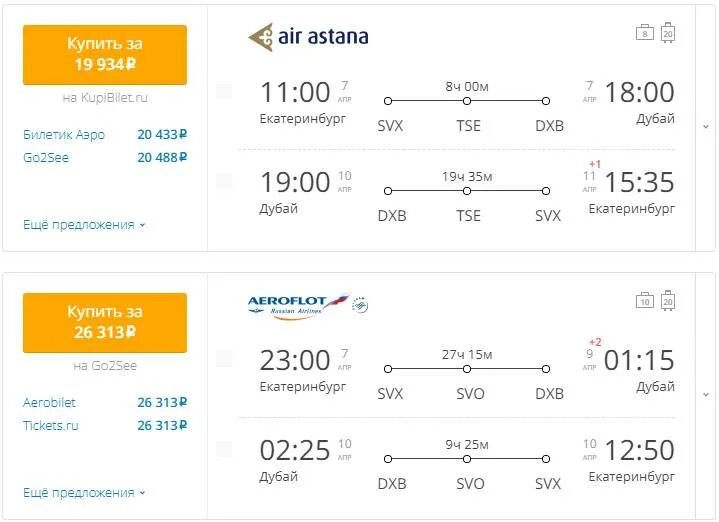Click the TSE stopover dot on 8ч 00м route
Screen dimensions: 719x522
pyautogui.click(x=468, y=101)
